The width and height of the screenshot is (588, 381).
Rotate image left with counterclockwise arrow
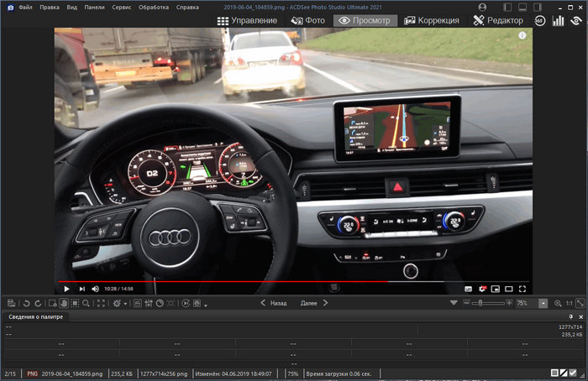click(x=26, y=303)
